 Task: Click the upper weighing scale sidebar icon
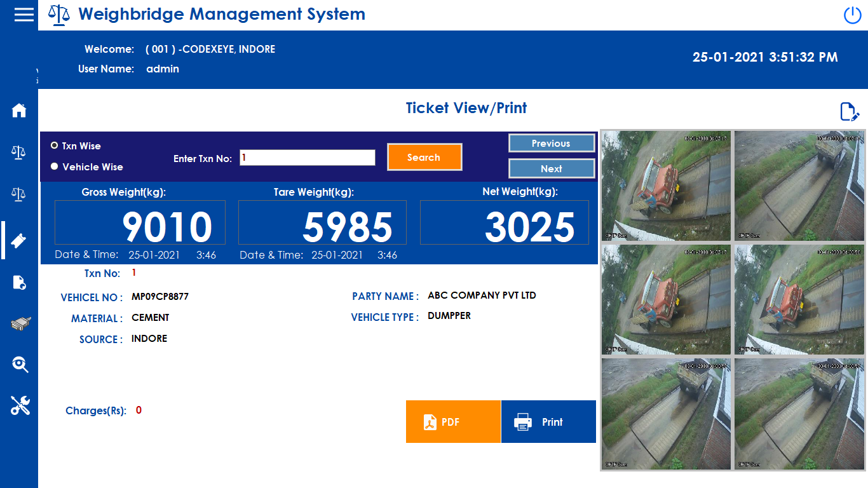click(19, 152)
